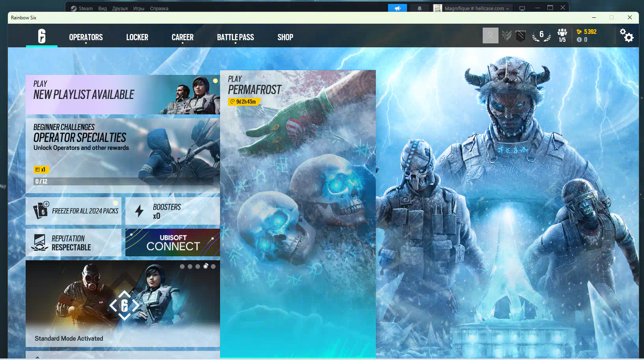Open the Operators menu

[86, 37]
